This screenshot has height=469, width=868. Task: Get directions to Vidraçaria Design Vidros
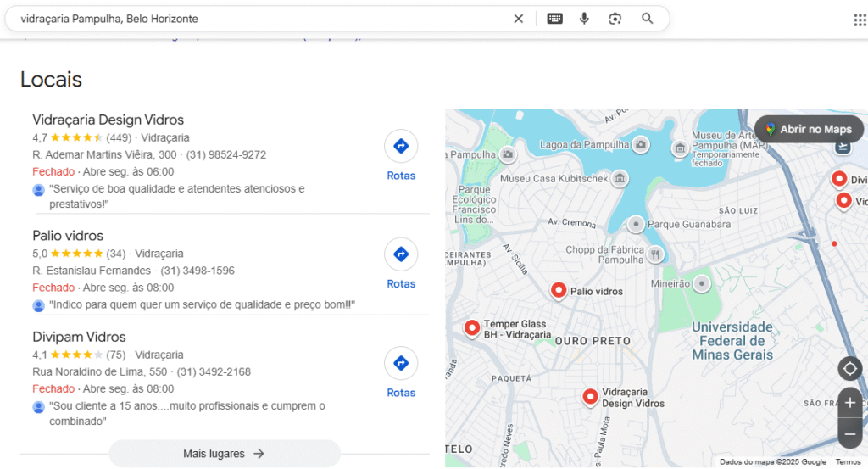tap(401, 146)
